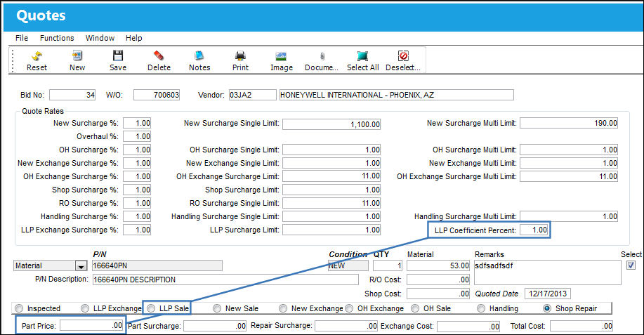
Task: Select the Inspected radio button
Action: [19, 308]
